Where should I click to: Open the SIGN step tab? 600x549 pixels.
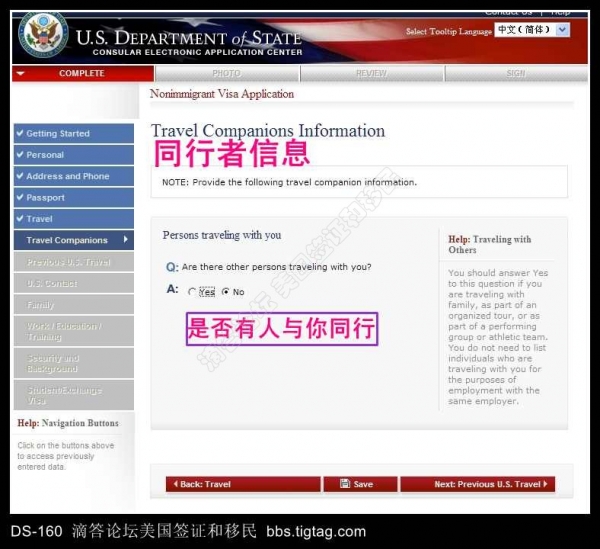515,74
